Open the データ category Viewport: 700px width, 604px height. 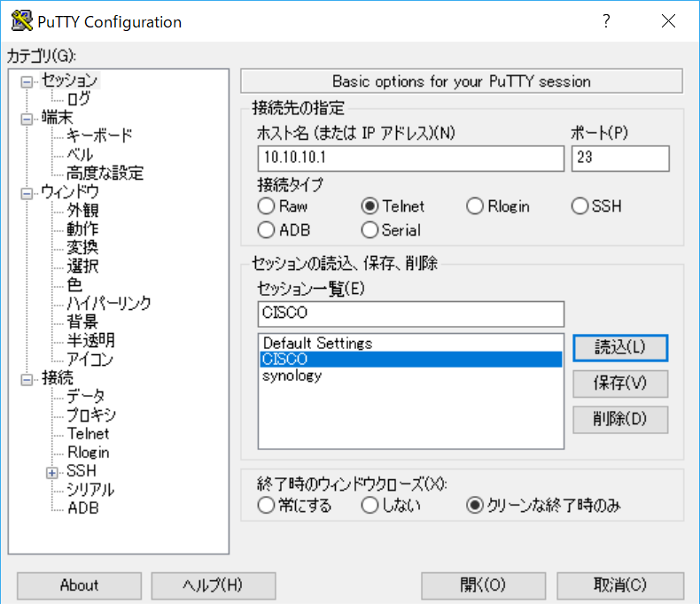click(86, 396)
